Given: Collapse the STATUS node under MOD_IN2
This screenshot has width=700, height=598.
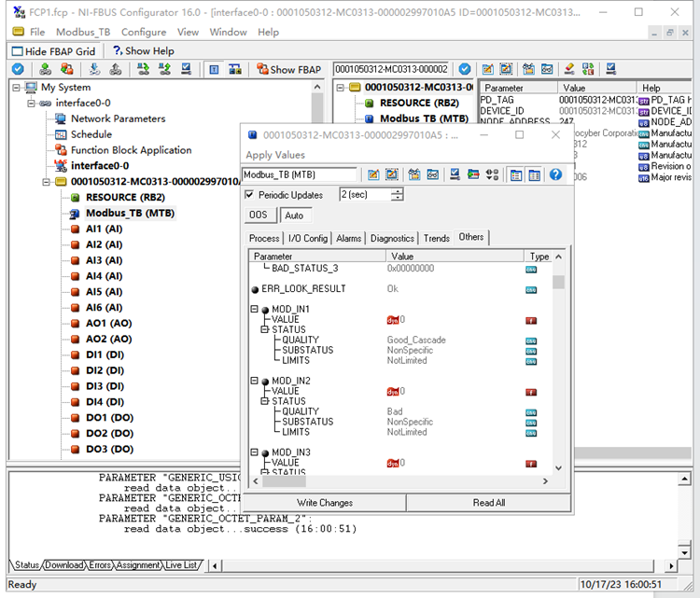Looking at the screenshot, I should coord(265,401).
